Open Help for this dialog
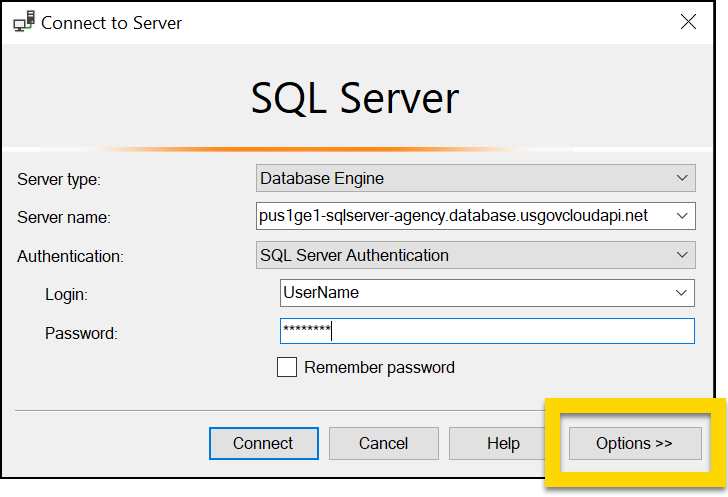728x497 pixels. point(503,443)
